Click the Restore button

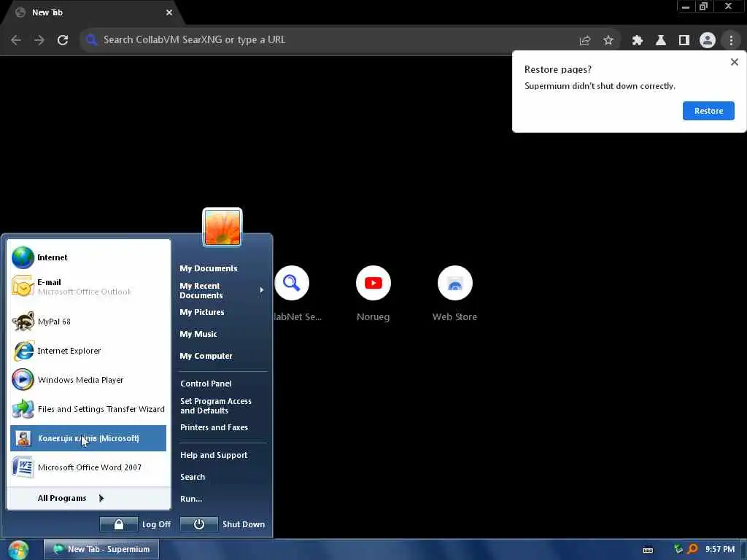click(708, 111)
